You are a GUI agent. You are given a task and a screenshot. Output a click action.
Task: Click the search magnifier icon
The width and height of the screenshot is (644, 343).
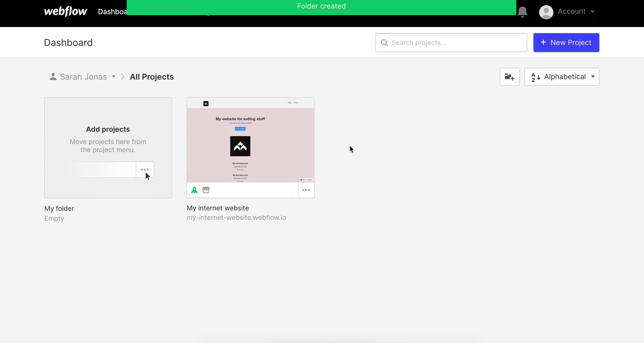384,43
